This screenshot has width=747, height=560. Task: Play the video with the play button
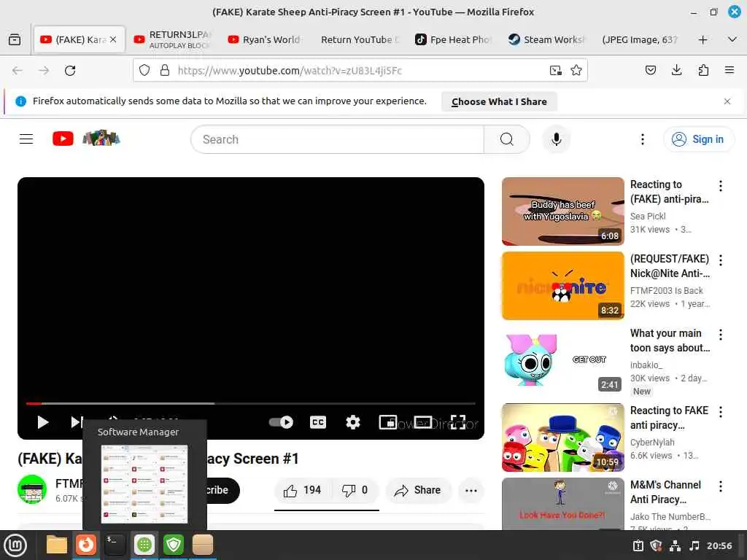42,422
